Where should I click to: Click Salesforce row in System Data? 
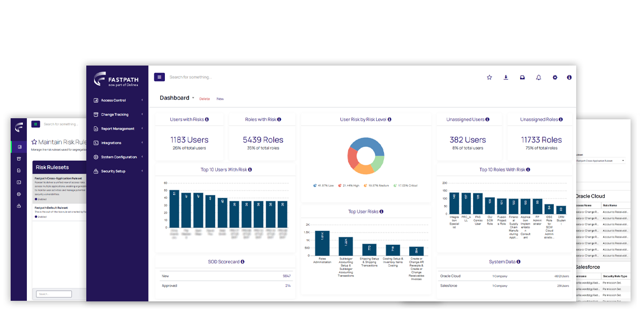click(504, 286)
